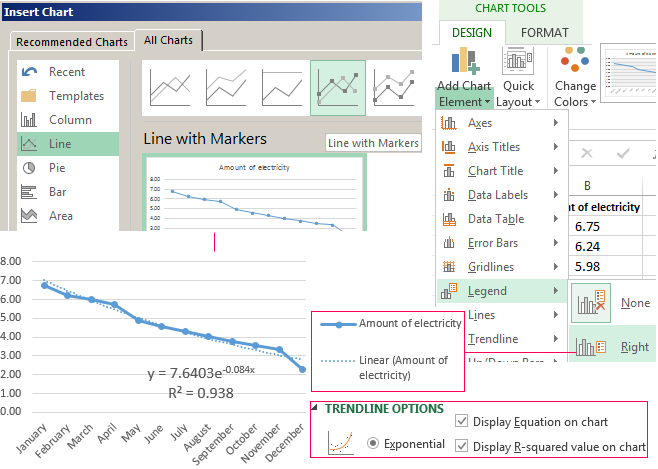658x469 pixels.
Task: Open the Format ribbon tab
Action: (544, 32)
